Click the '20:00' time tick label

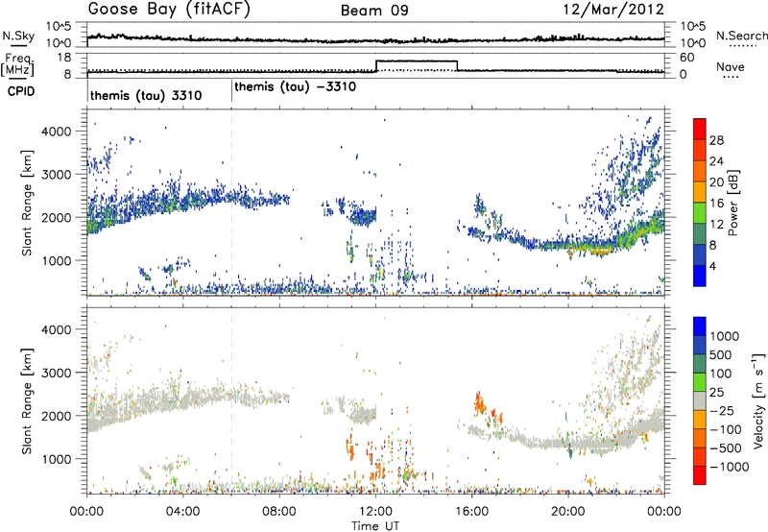567,512
